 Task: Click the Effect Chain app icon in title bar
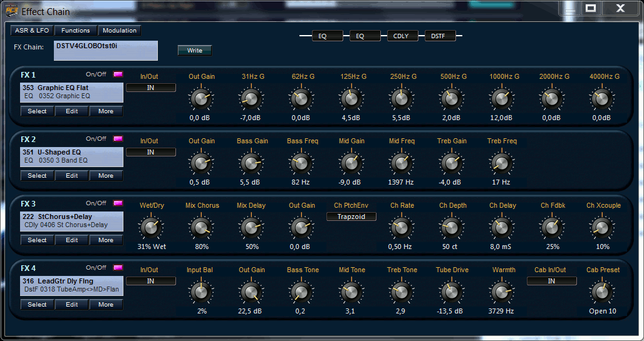[12, 11]
